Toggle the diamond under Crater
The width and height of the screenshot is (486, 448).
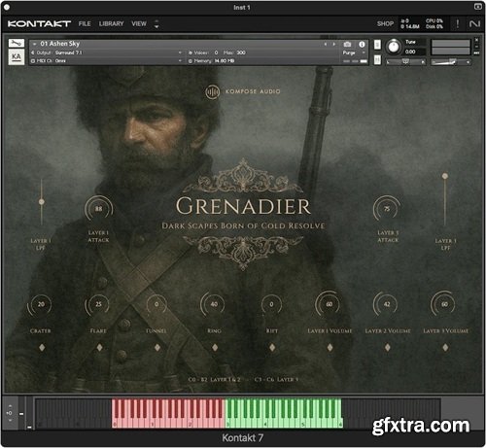[42, 348]
